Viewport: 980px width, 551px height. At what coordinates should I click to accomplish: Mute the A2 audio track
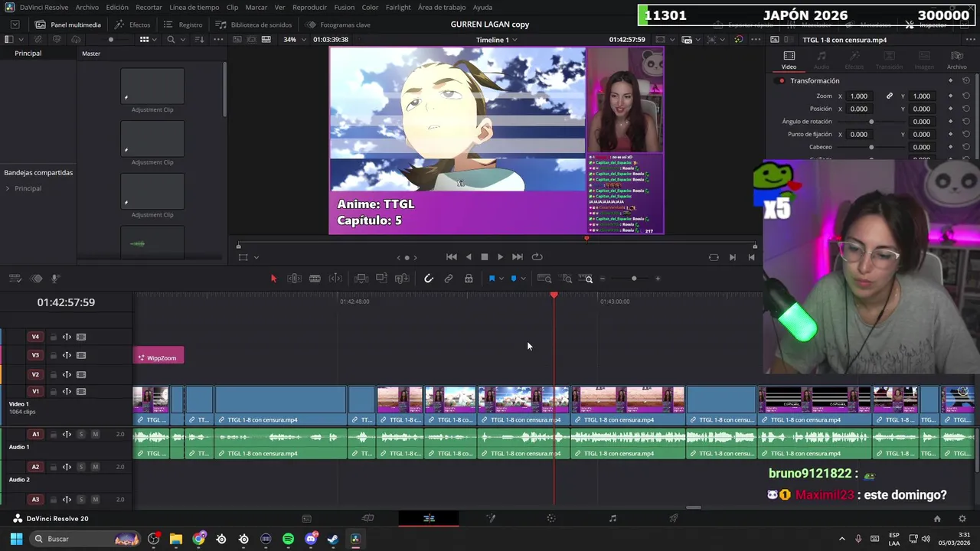95,467
